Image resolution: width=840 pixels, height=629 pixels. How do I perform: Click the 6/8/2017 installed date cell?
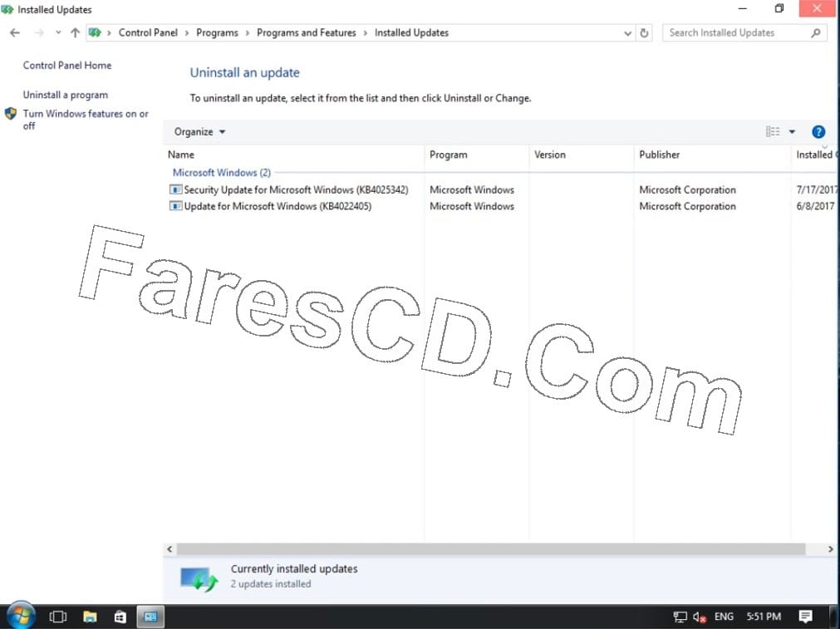(x=815, y=206)
